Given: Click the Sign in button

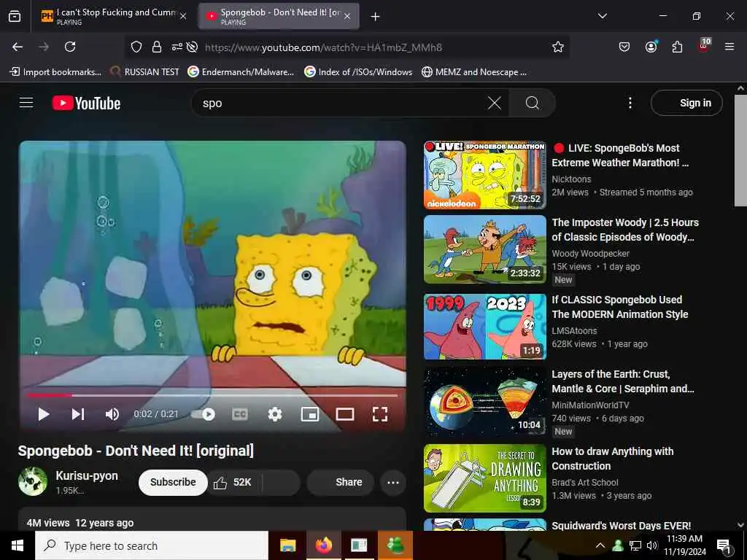Looking at the screenshot, I should tap(686, 103).
